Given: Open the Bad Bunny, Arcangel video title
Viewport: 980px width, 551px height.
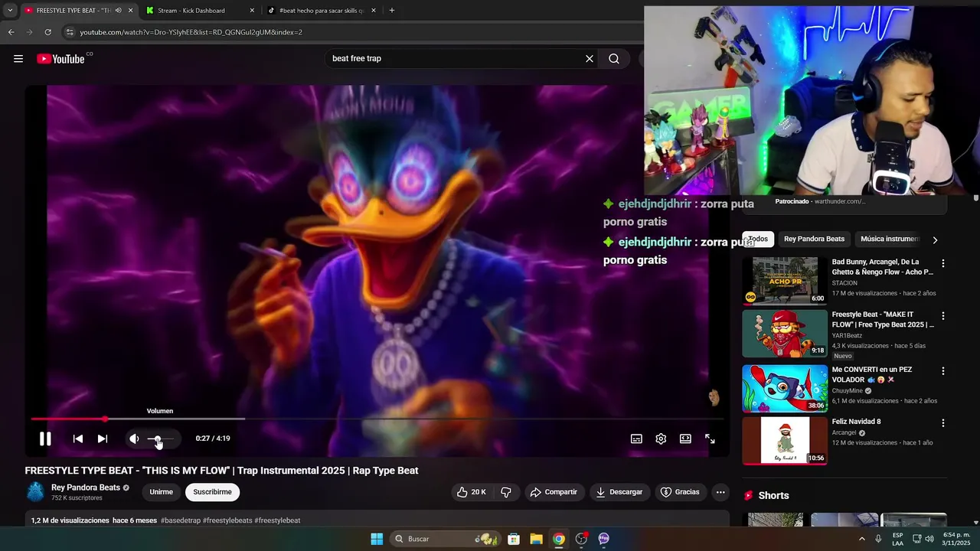Looking at the screenshot, I should pos(883,267).
